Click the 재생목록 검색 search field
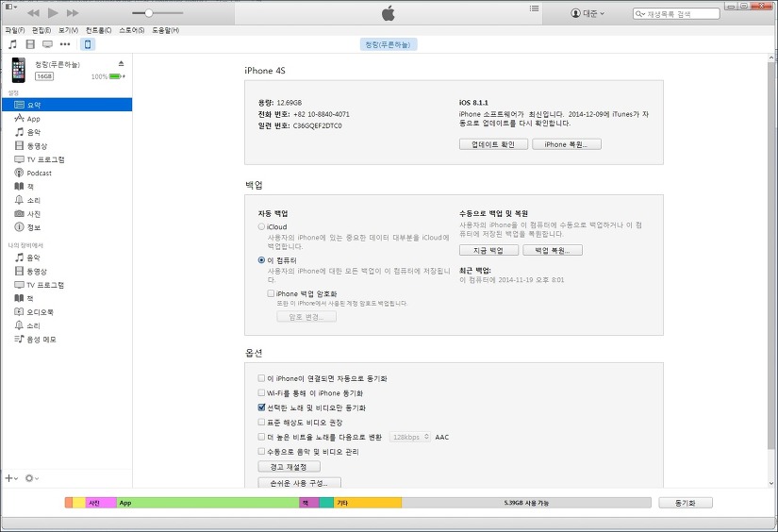 (x=676, y=14)
